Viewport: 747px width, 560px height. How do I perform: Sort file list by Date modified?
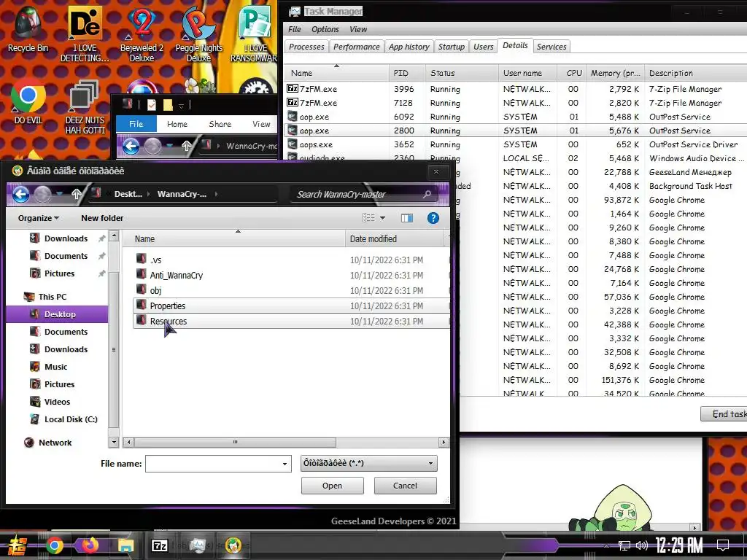pyautogui.click(x=395, y=239)
